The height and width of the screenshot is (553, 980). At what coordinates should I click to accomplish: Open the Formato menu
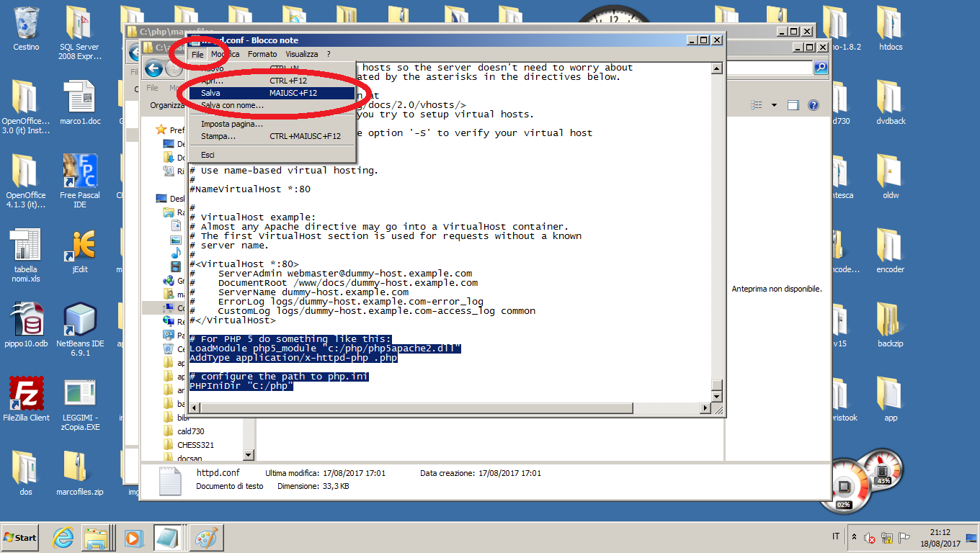(262, 54)
